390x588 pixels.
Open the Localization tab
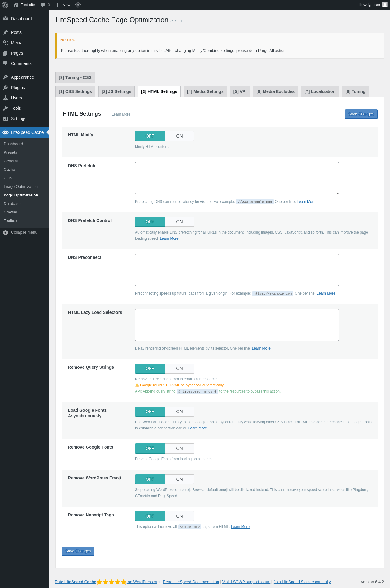pos(320,91)
